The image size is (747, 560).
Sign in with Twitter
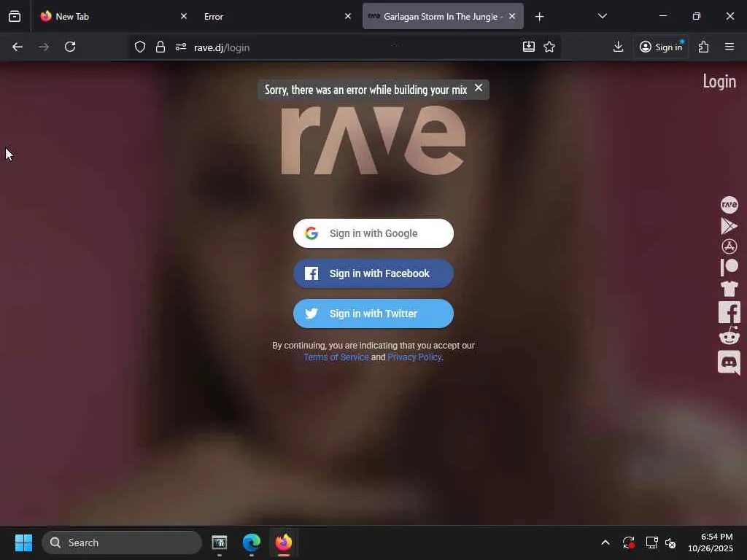(x=373, y=314)
